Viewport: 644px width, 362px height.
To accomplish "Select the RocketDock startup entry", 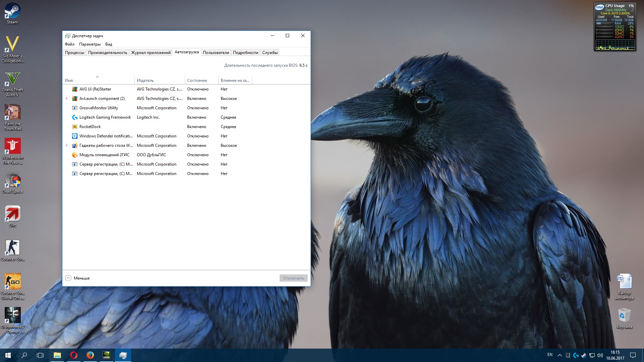I will (x=90, y=127).
